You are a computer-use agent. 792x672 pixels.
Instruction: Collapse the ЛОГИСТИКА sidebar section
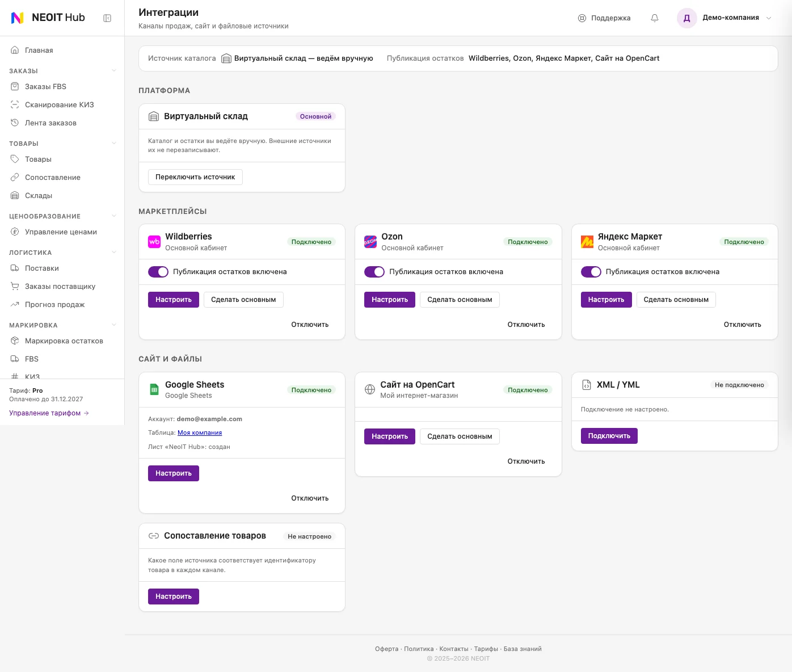tap(114, 253)
